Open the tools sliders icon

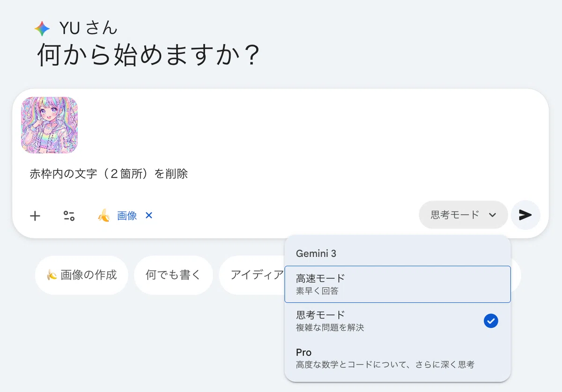point(69,216)
